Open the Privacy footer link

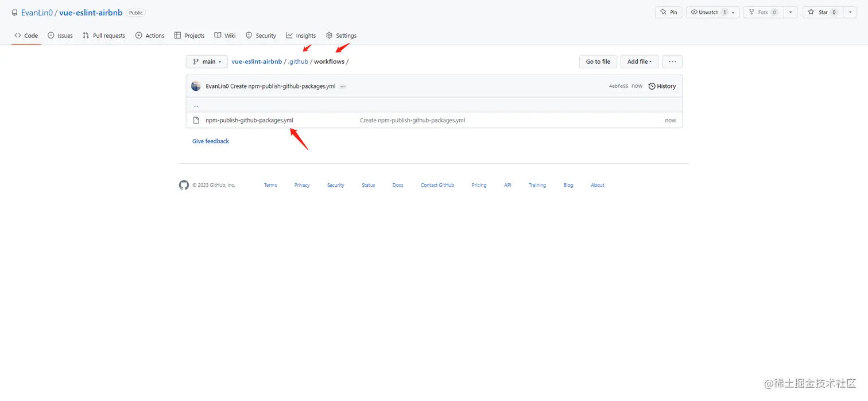click(302, 185)
